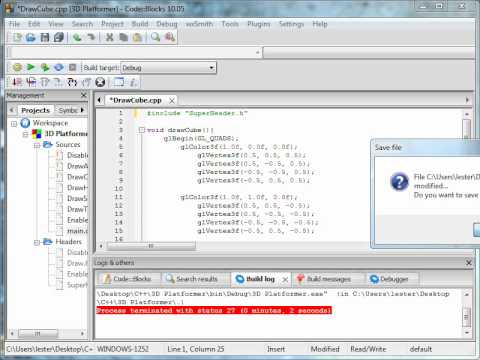Click the Run to cursor debug icon
This screenshot has height=360, width=480.
[x=31, y=82]
